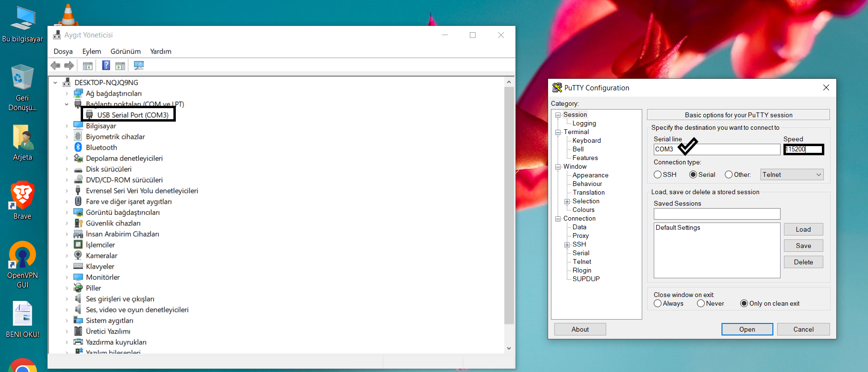Click the scan hardware monitor icon in toolbar
Screen dimensions: 868x372
coord(139,65)
